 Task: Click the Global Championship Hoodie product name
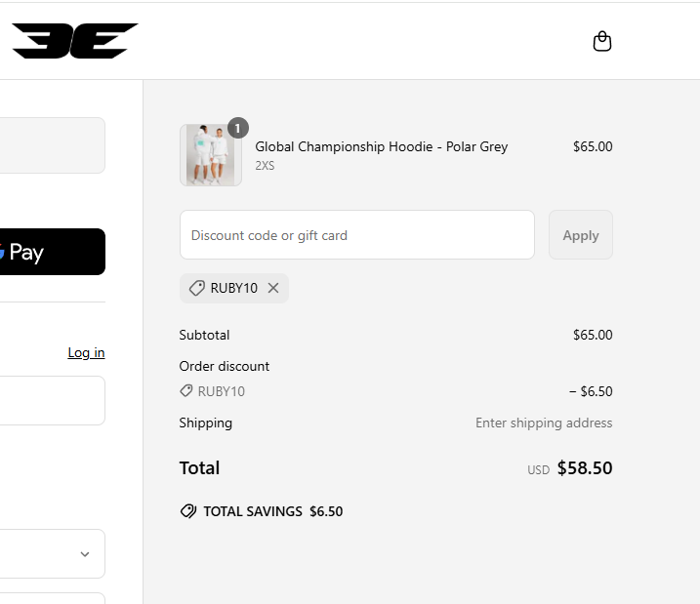coord(382,146)
